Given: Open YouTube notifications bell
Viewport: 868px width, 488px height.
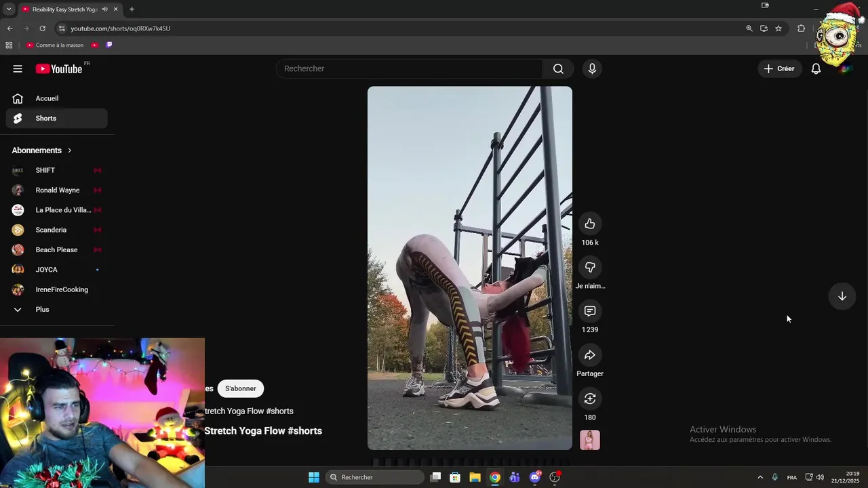Looking at the screenshot, I should (x=816, y=68).
